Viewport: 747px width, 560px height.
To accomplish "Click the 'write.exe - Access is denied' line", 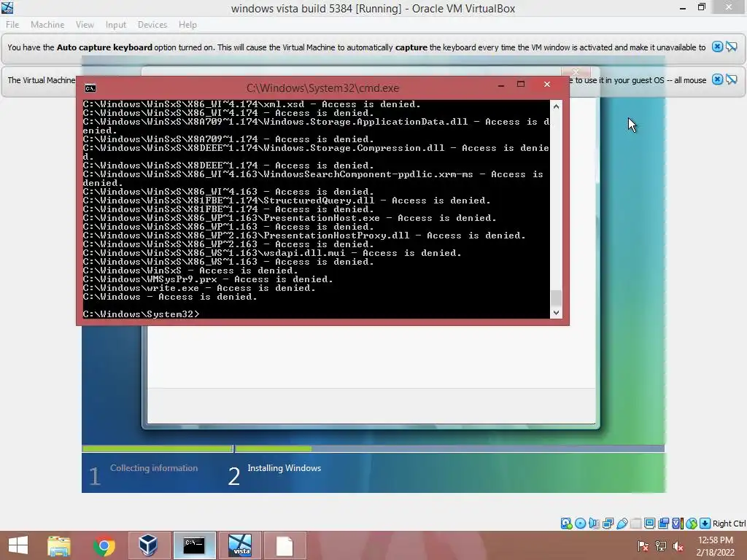I will coord(199,288).
